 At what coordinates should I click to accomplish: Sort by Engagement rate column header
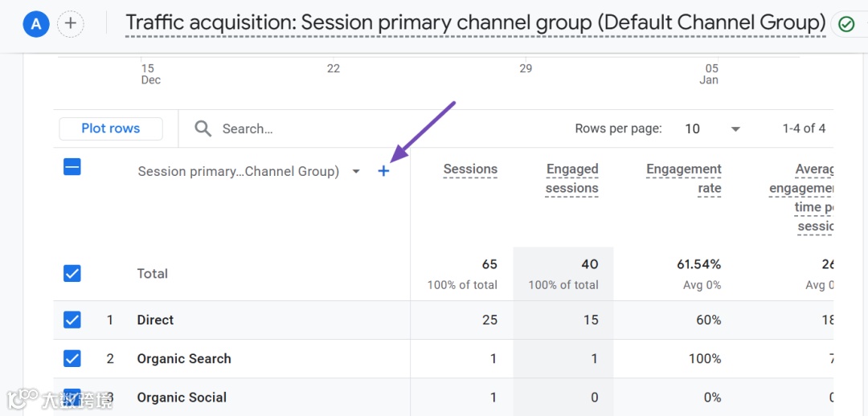(683, 178)
